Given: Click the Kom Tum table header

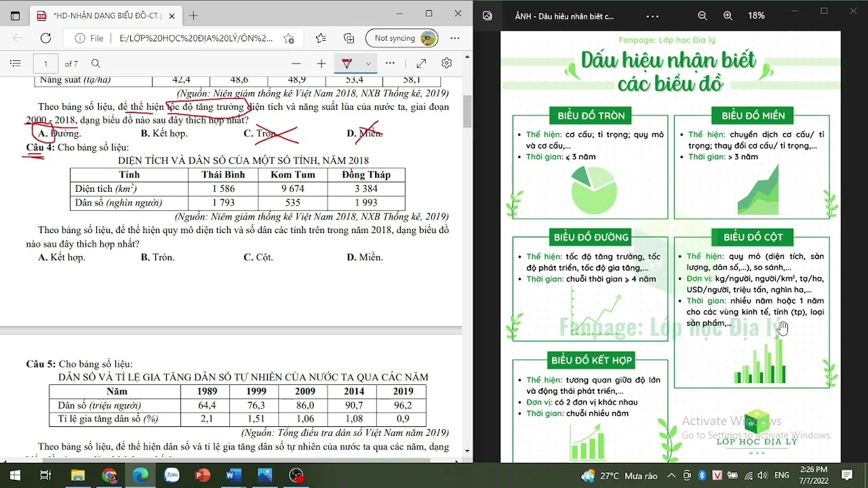Looking at the screenshot, I should 293,175.
